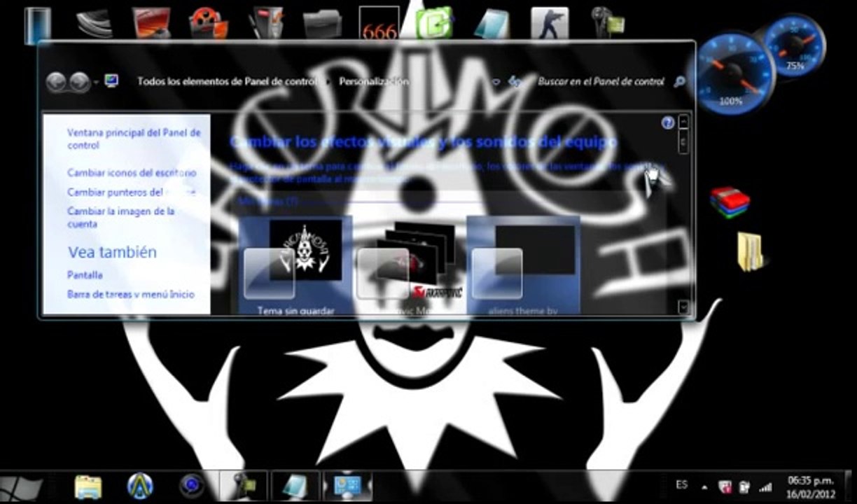Open 'Cambiar la imagen de la cuenta' link
Viewport: 857px width, 504px height.
120,218
